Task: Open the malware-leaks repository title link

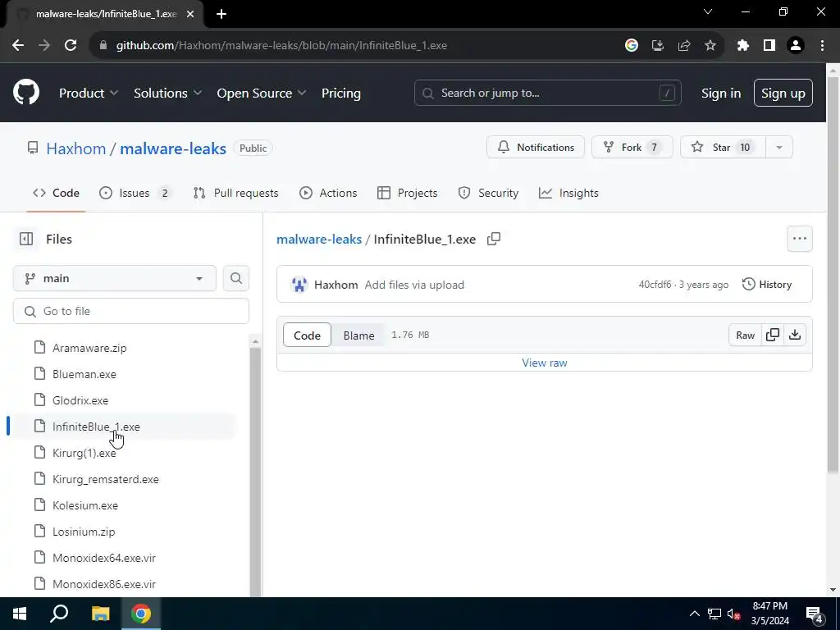Action: [x=173, y=148]
